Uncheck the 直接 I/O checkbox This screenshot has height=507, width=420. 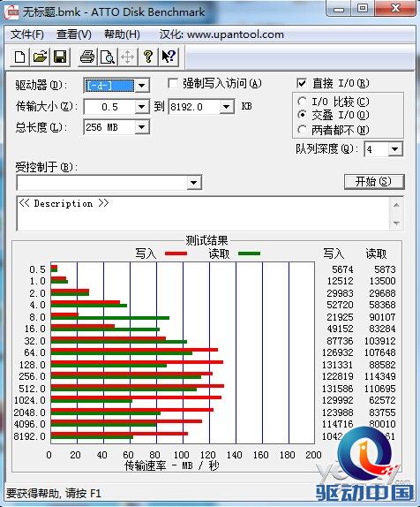[302, 84]
